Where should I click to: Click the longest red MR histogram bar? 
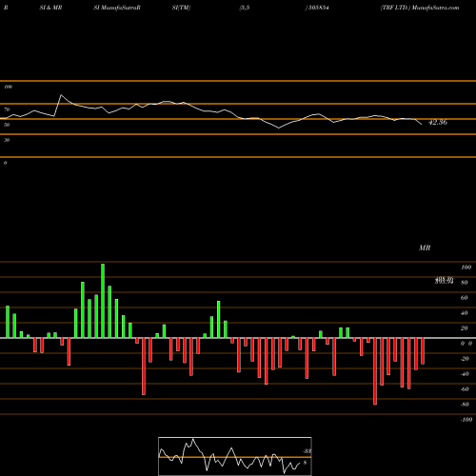click(x=375, y=371)
